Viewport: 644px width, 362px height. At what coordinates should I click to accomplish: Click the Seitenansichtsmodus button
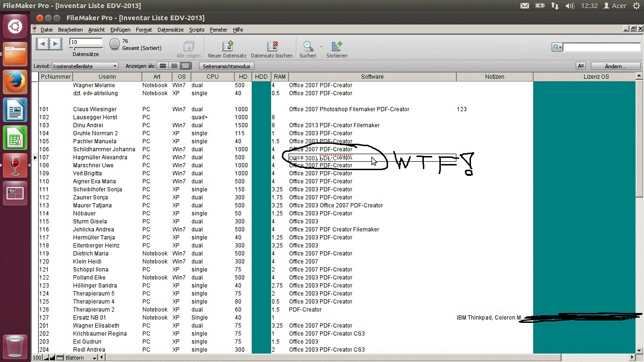227,66
